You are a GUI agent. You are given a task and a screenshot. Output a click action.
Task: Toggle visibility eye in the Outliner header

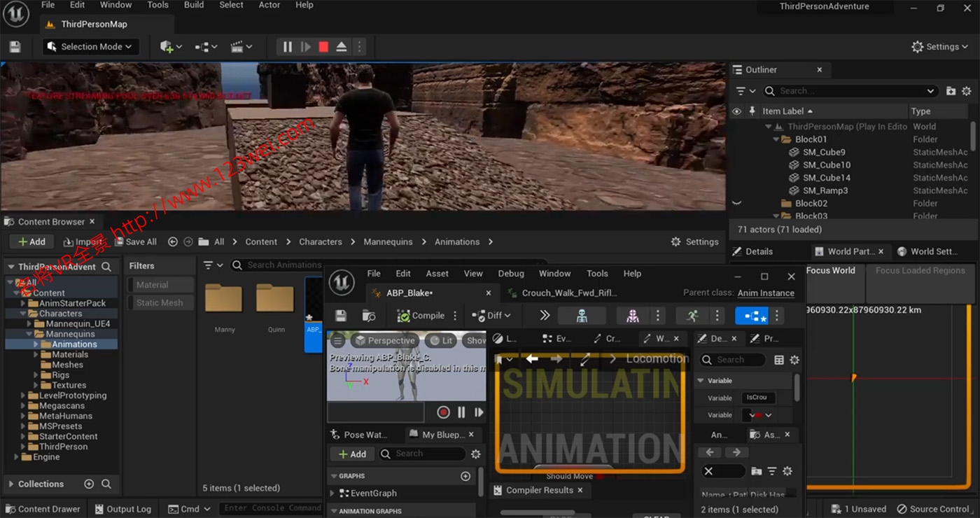pos(736,111)
